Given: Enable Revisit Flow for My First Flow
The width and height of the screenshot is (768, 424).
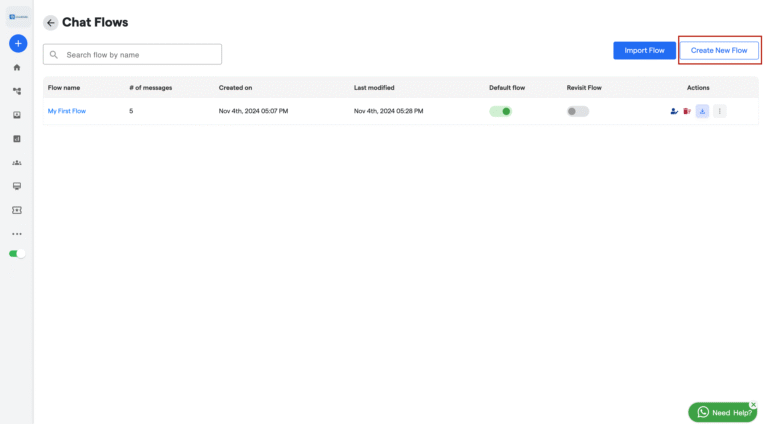Looking at the screenshot, I should (577, 111).
